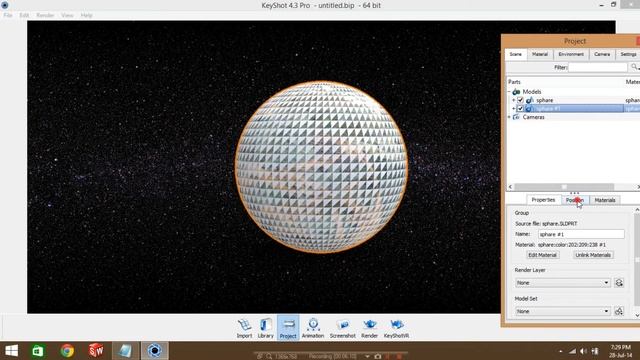Click the part icon of the sphare row
Viewport: 640px width, 360px height.
pos(529,100)
